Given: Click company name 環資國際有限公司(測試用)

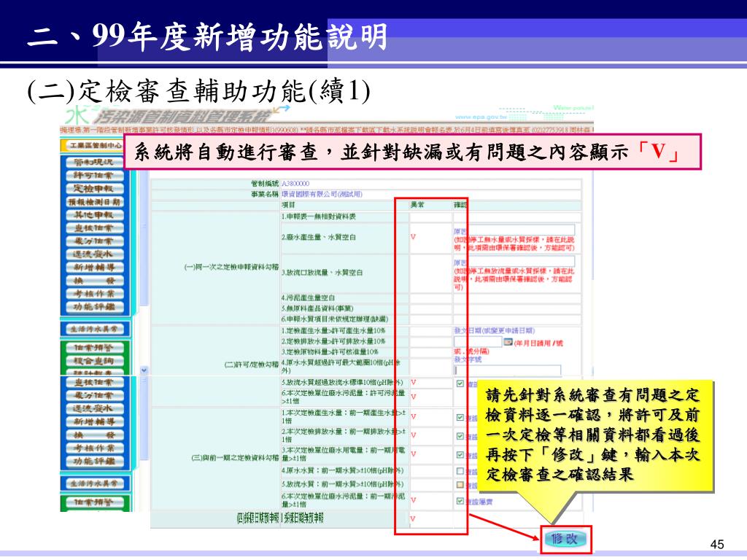Looking at the screenshot, I should tap(322, 194).
